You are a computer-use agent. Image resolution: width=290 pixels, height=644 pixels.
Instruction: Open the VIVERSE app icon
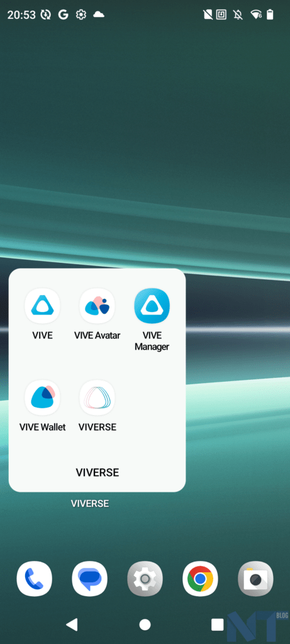tap(97, 397)
